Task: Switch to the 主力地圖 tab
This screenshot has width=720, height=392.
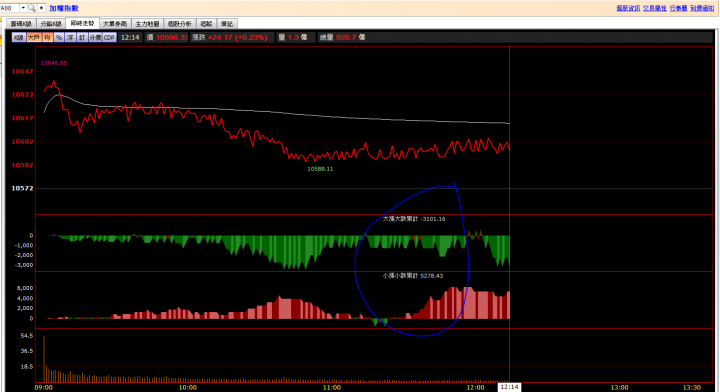Action: [147, 24]
